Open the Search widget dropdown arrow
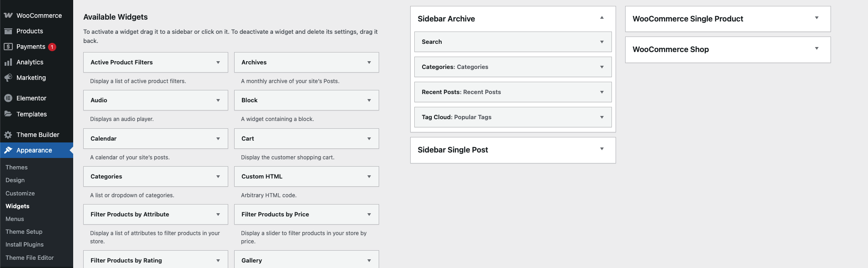This screenshot has width=868, height=268. (x=602, y=42)
